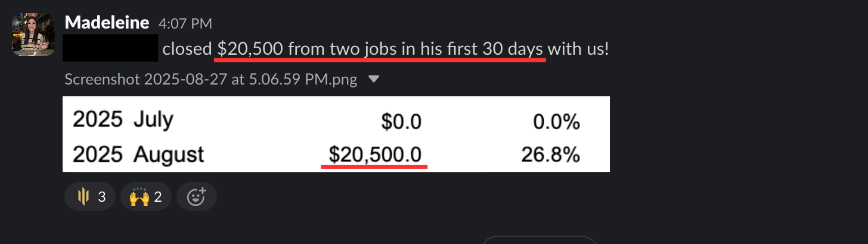868x244 pixels.
Task: Click the 2025 August row label
Action: pyautogui.click(x=138, y=155)
